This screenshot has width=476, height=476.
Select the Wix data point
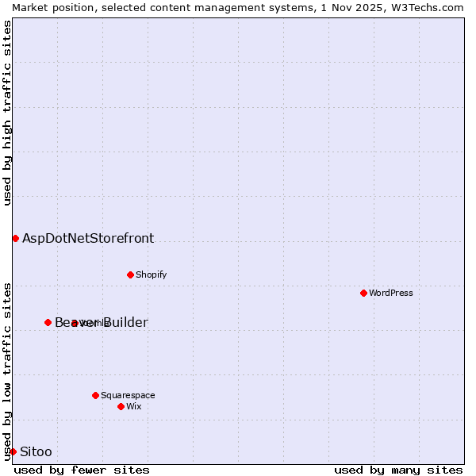pos(121,406)
